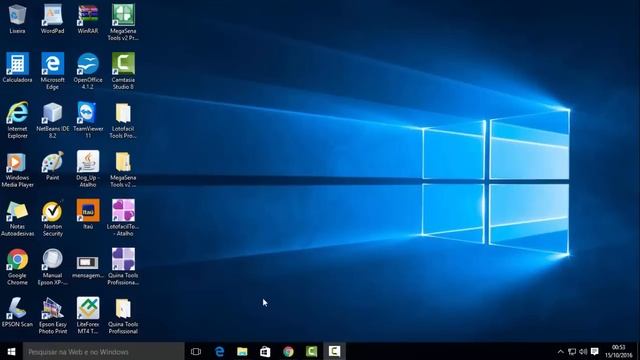
Task: Open Calculadora desktop shortcut
Action: pos(17,64)
